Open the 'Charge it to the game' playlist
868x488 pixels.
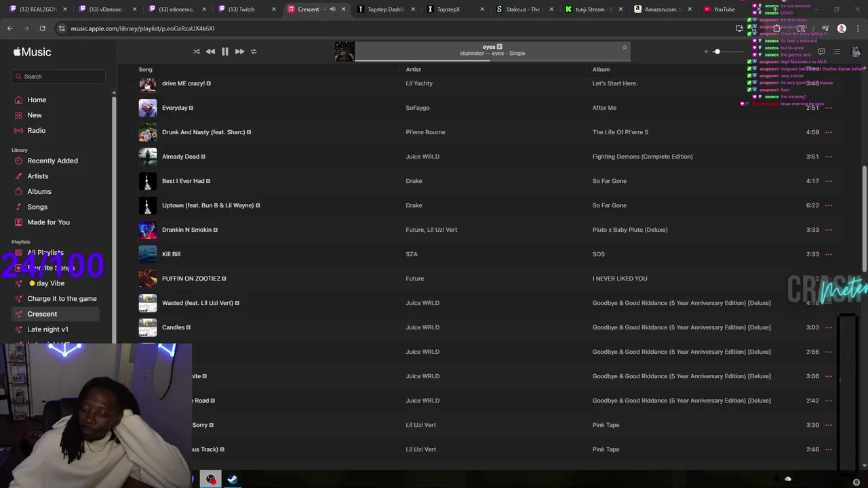pos(62,299)
